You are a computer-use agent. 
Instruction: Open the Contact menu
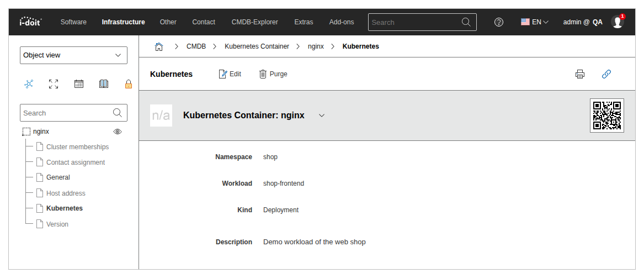(x=204, y=22)
